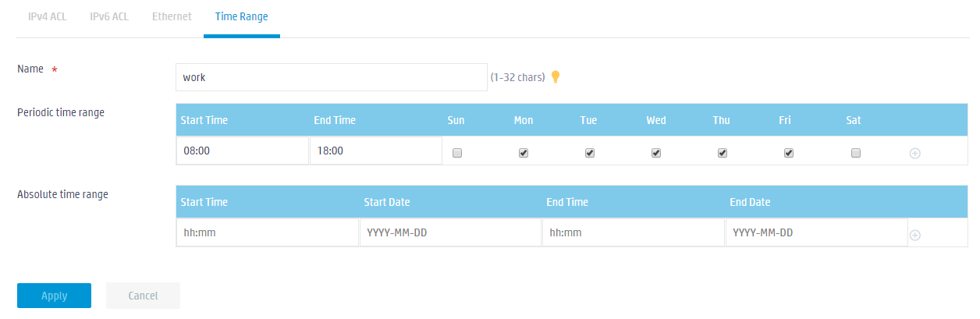
Task: Add a periodic time range row
Action: pos(915,153)
